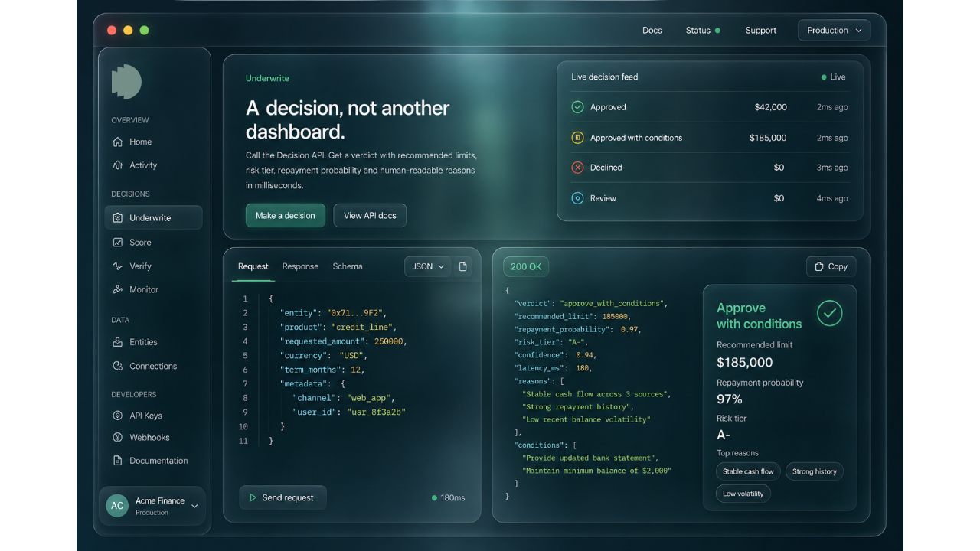Click the copy file icon next to JSON
Viewport: 980px width, 551px height.
[462, 266]
